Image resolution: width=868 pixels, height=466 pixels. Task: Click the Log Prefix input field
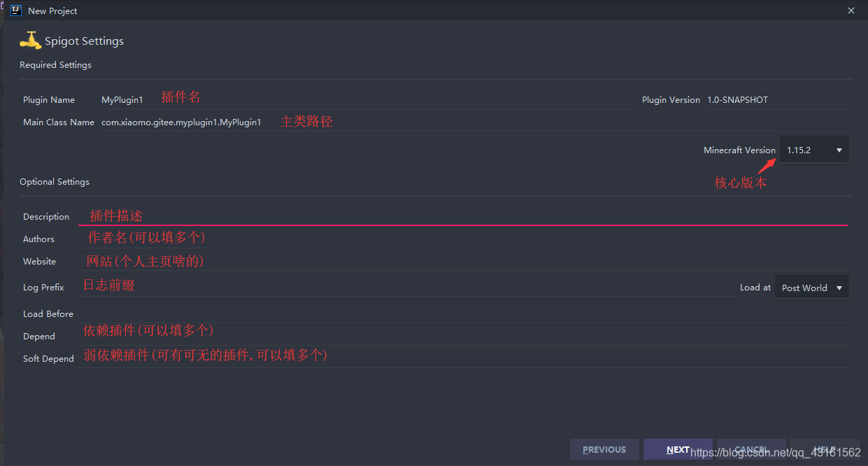350,286
